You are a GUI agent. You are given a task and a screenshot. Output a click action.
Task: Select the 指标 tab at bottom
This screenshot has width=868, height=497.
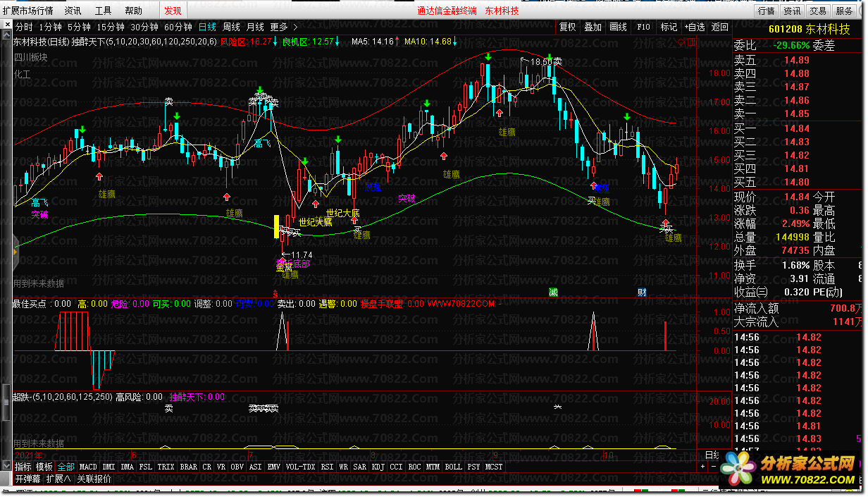pyautogui.click(x=23, y=467)
